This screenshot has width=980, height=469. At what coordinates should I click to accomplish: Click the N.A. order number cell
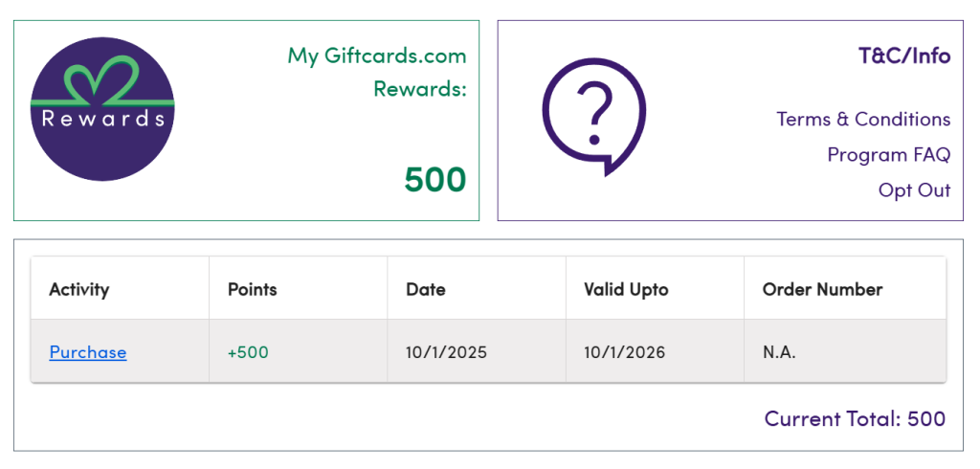click(x=779, y=352)
